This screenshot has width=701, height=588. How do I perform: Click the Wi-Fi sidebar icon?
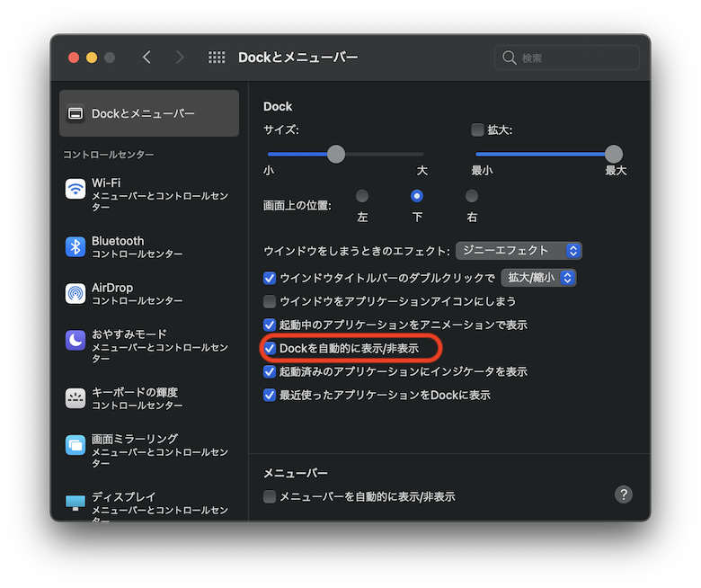click(75, 189)
